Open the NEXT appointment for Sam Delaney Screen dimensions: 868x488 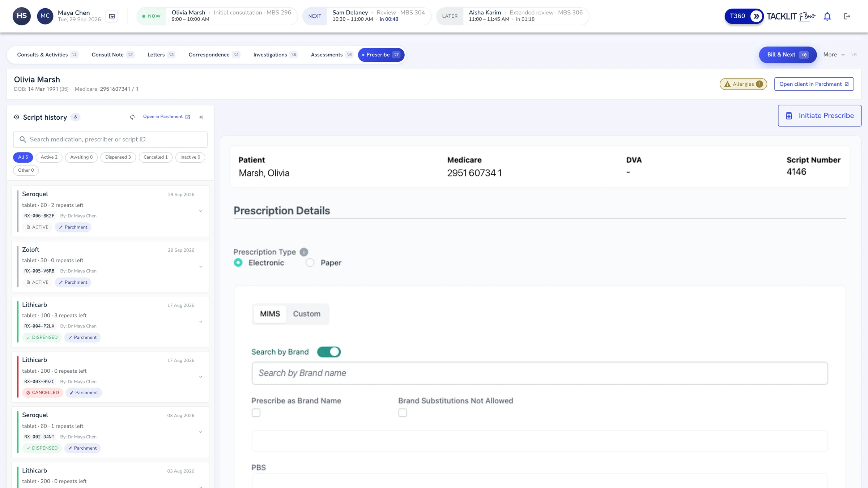[x=367, y=16]
